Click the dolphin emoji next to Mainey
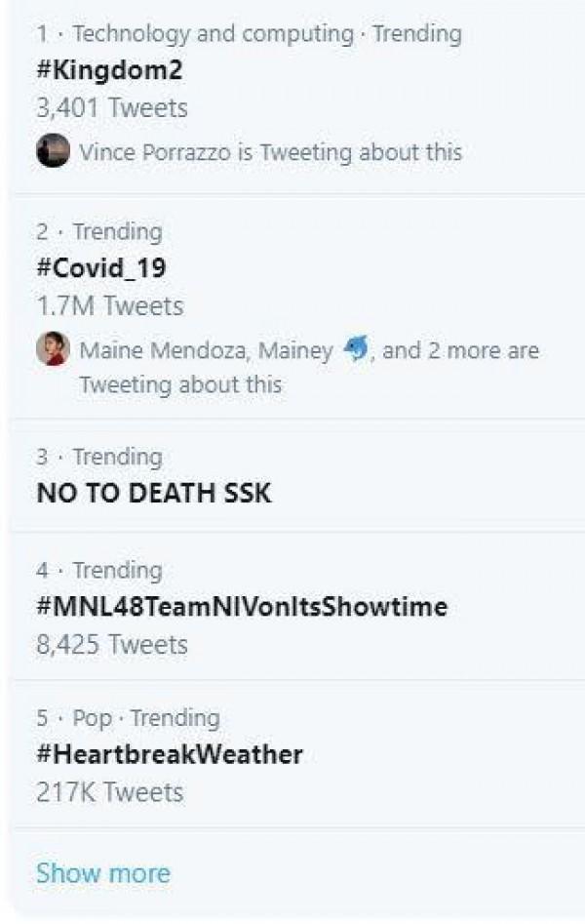585x924 pixels. coord(357,349)
